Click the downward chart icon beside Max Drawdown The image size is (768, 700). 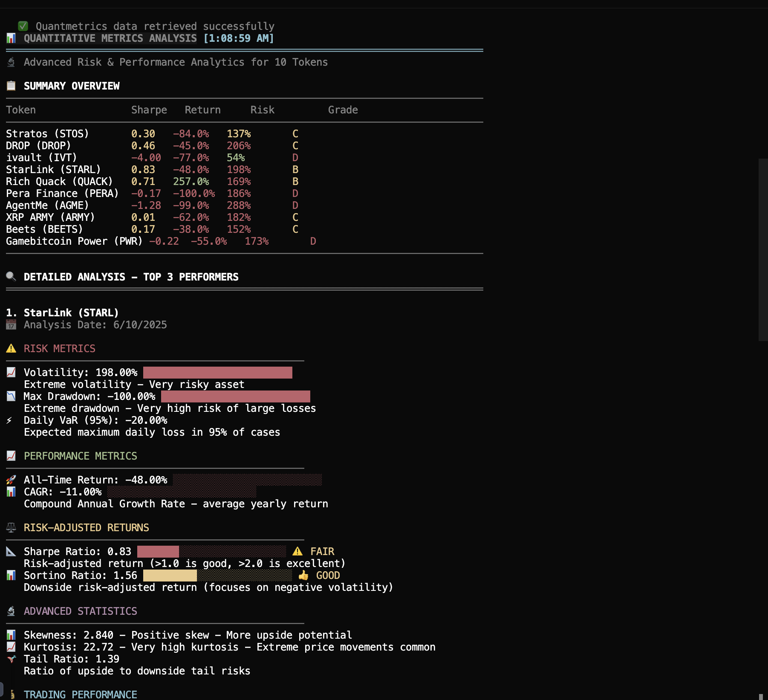10,396
